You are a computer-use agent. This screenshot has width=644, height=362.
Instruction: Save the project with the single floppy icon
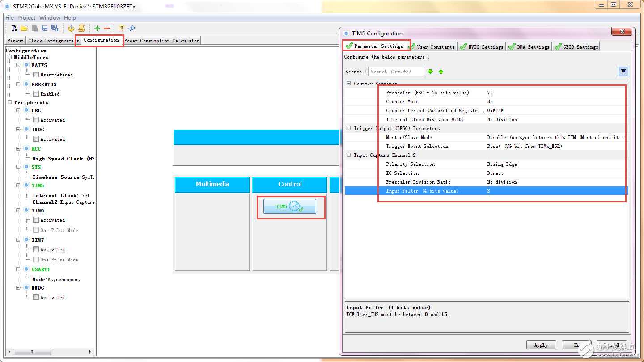[x=45, y=28]
